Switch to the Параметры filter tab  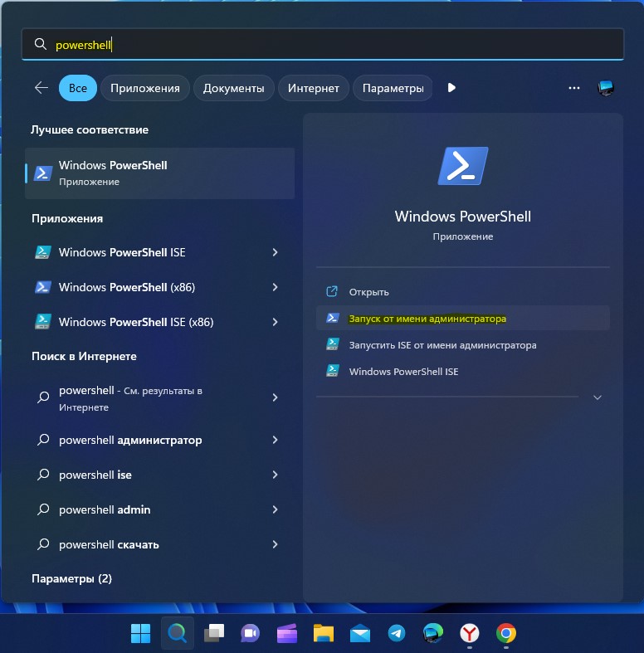point(393,88)
